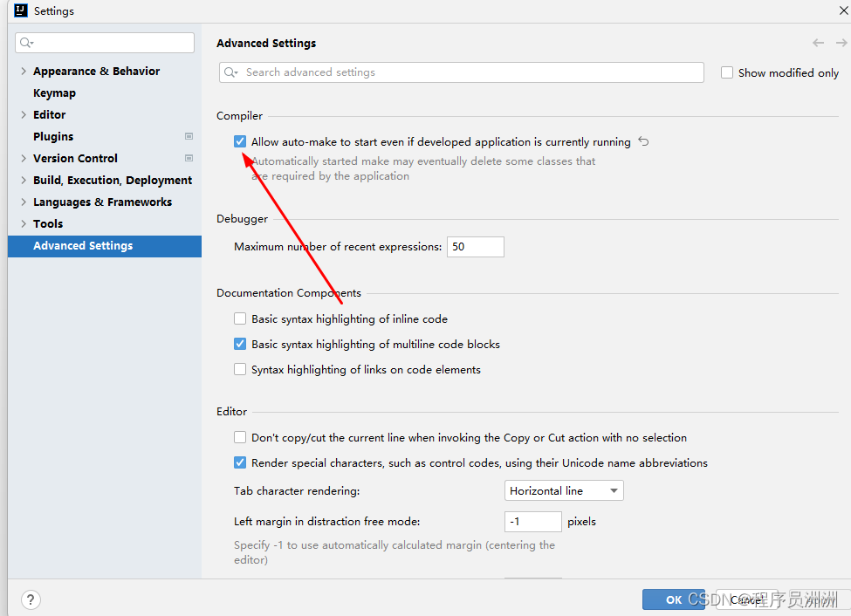Click the help question mark icon

(31, 599)
